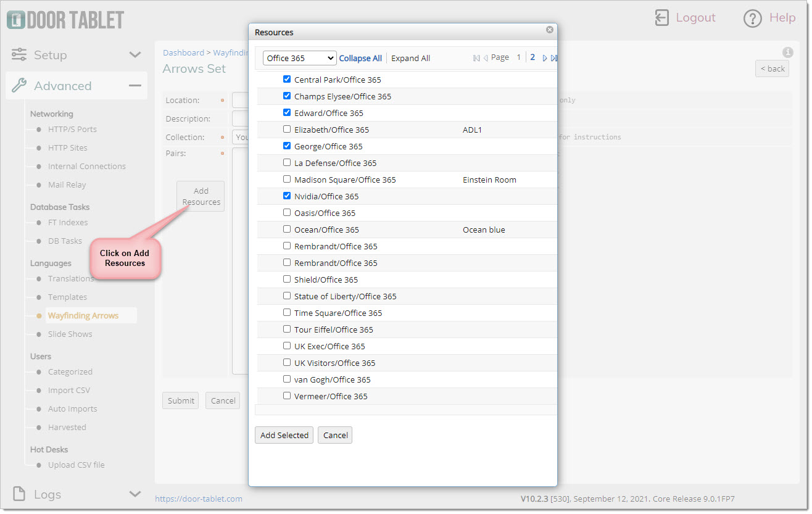Screen dimensions: 812x514
Task: Click the Advanced wrench icon
Action: pyautogui.click(x=19, y=85)
